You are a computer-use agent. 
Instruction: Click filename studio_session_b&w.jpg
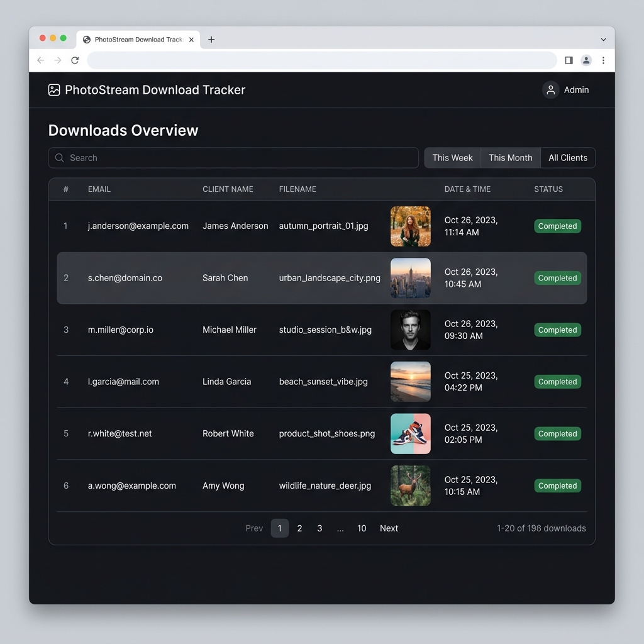coord(325,330)
